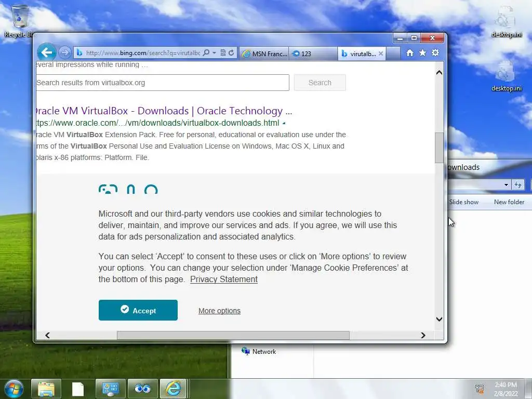Open the Explorer address bar history dropdown
Image resolution: width=532 pixels, height=399 pixels.
point(506,185)
